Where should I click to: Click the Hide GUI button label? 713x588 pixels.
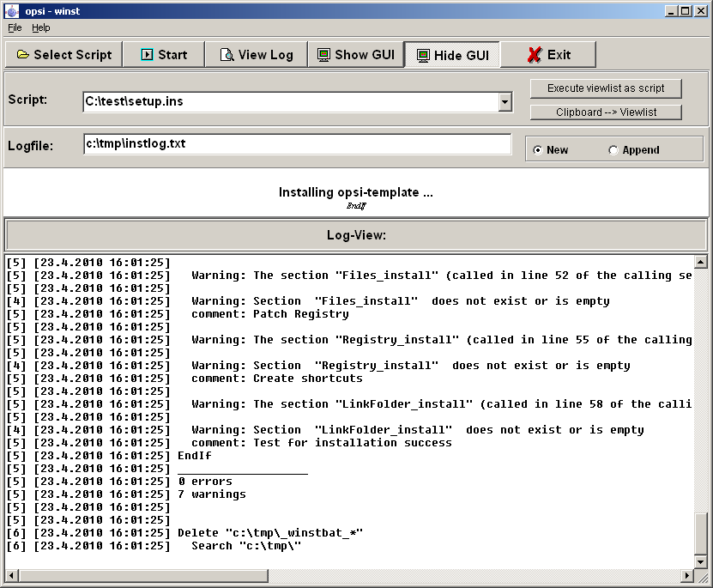tap(462, 56)
